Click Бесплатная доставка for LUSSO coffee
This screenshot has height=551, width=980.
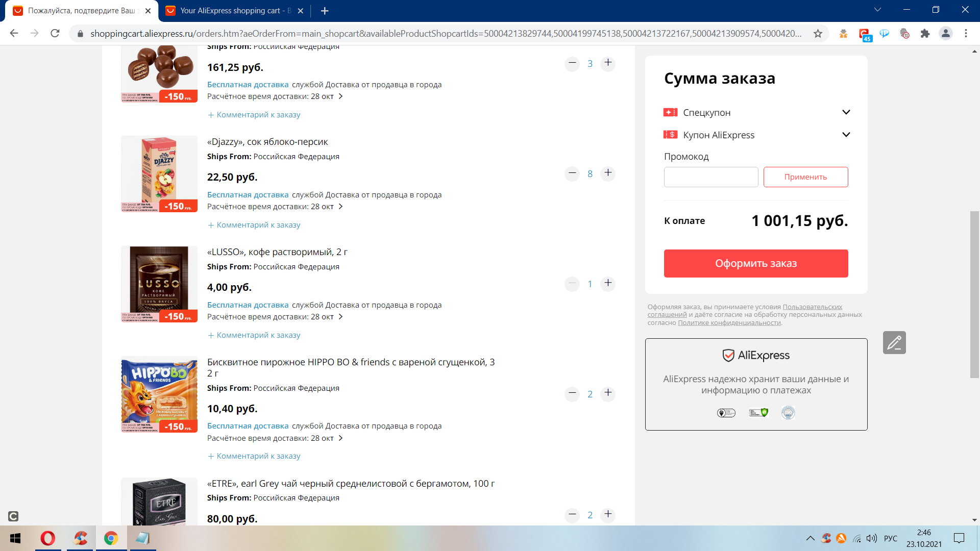[x=248, y=305]
